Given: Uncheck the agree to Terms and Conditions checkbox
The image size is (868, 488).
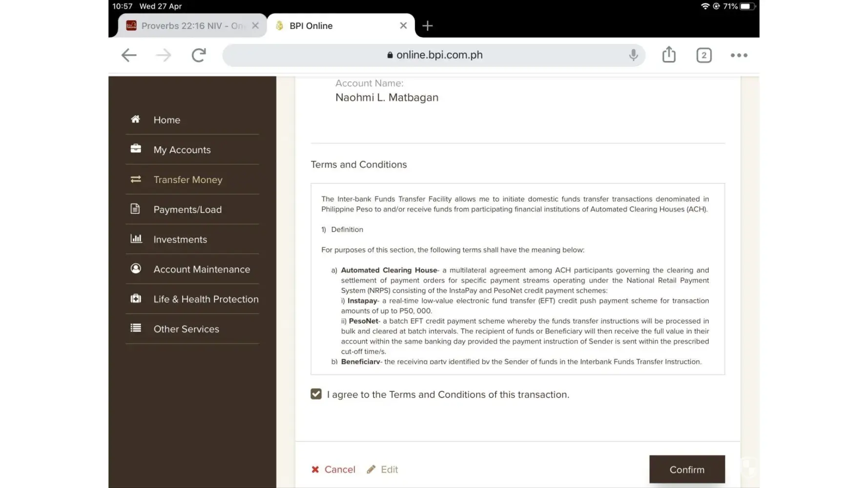Looking at the screenshot, I should click(x=316, y=394).
